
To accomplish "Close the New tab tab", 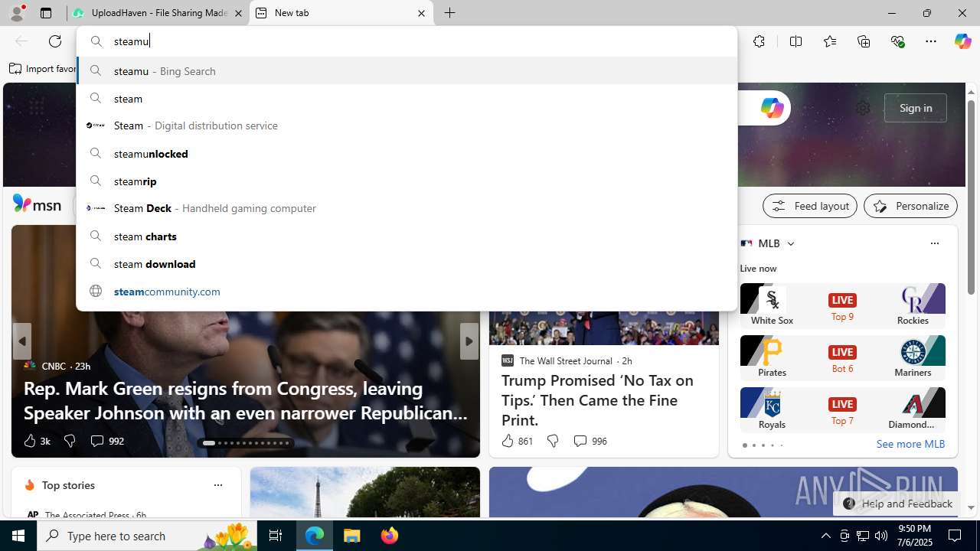I will [421, 13].
